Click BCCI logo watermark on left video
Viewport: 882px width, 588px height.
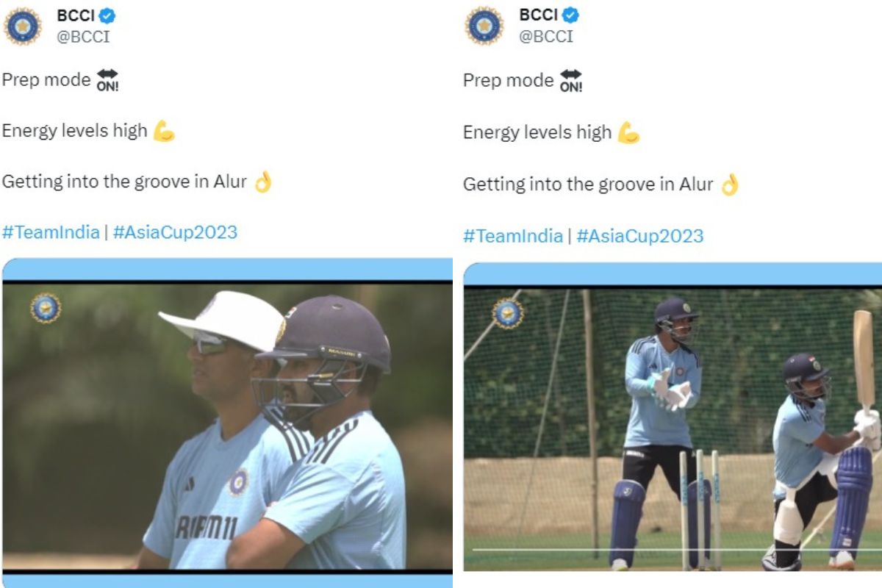click(46, 308)
